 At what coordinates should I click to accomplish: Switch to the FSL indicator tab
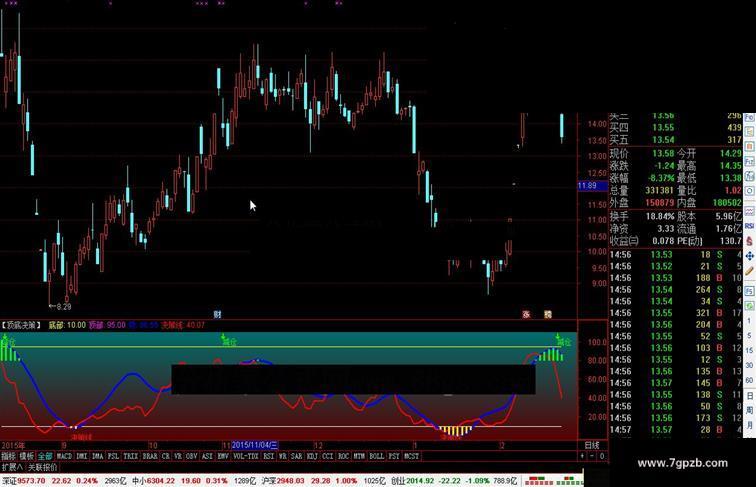(113, 456)
